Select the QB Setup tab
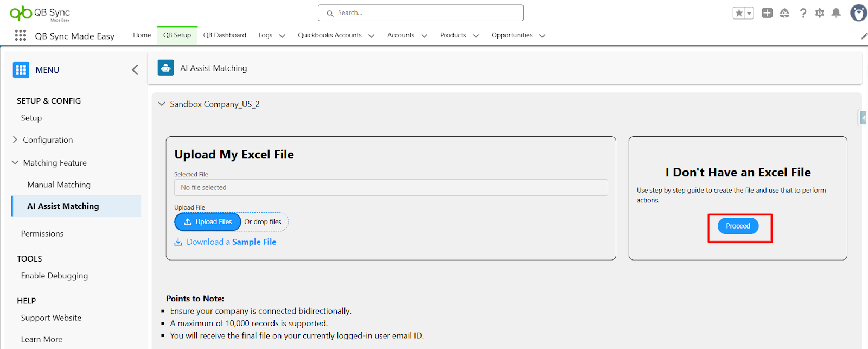The height and width of the screenshot is (349, 868). (x=177, y=35)
